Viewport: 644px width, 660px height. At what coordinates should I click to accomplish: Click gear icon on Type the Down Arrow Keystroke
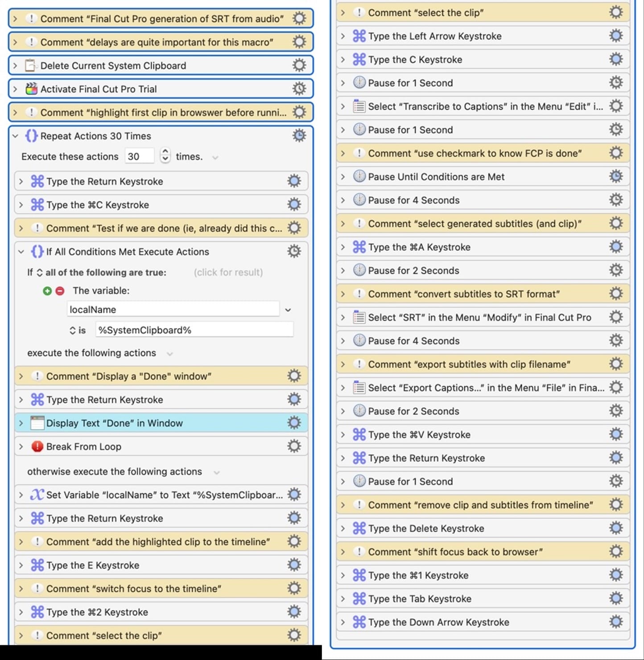click(x=616, y=622)
